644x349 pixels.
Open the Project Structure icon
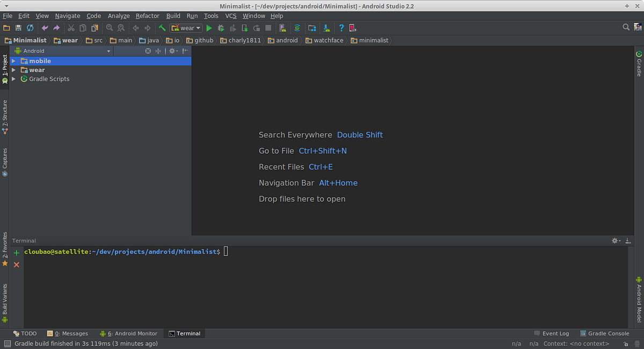[x=312, y=28]
